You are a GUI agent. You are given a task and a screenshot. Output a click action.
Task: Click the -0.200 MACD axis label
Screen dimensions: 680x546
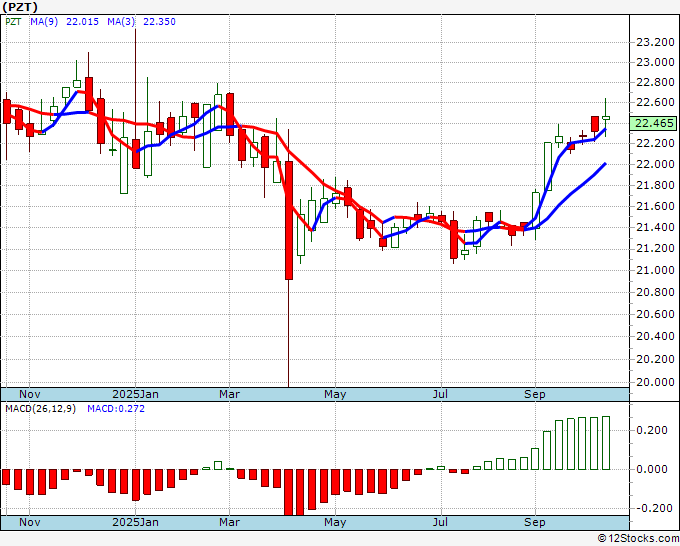654,508
